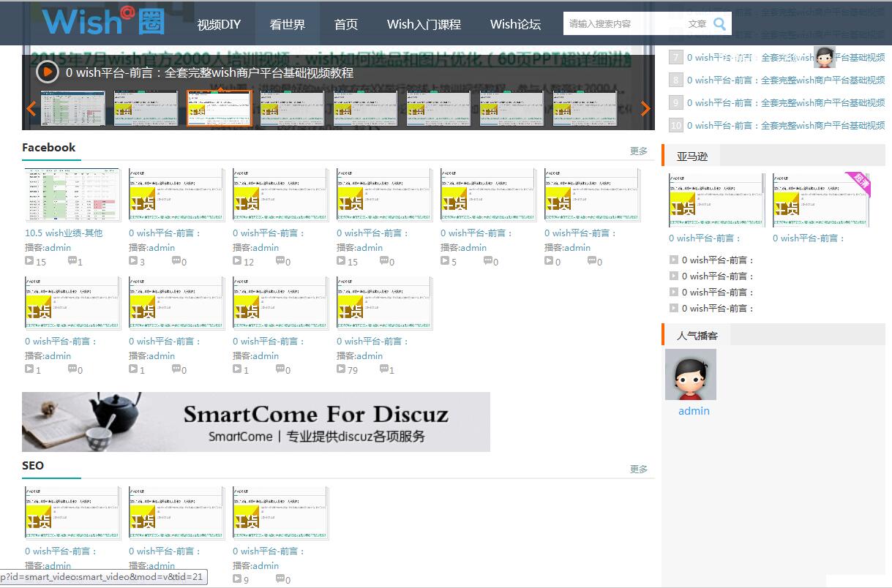Click the magnifier search icon
This screenshot has width=892, height=588.
tap(719, 24)
